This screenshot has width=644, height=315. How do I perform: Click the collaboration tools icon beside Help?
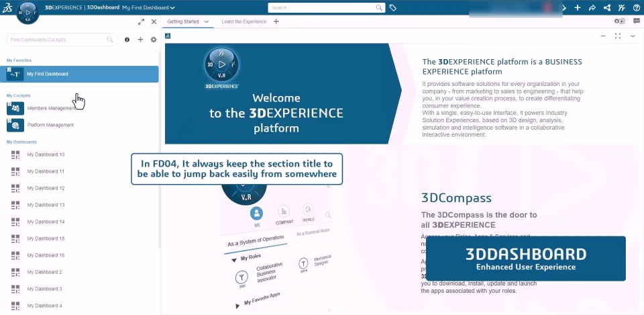(x=622, y=7)
